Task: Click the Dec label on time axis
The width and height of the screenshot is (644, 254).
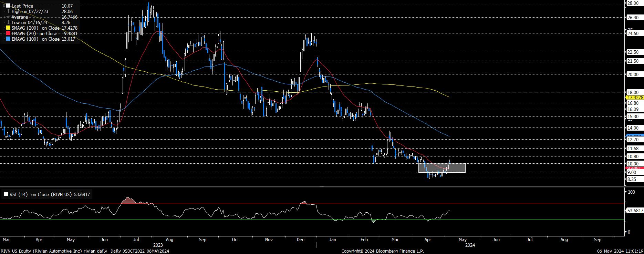Action: pyautogui.click(x=301, y=239)
